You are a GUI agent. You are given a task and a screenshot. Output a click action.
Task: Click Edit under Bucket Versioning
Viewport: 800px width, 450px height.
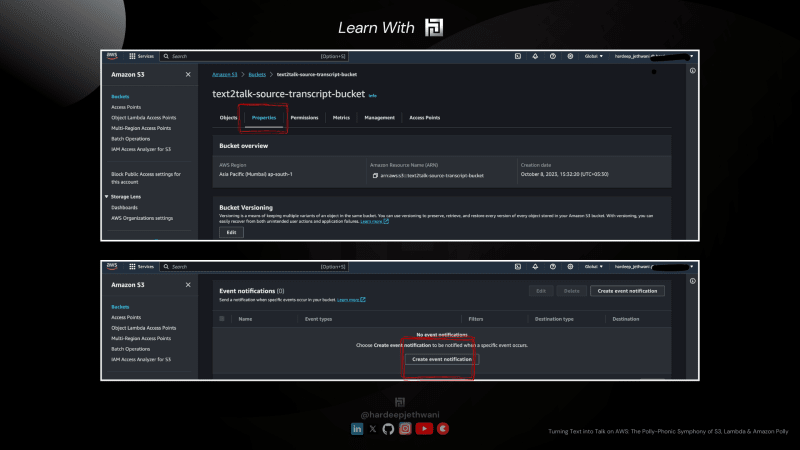coord(231,232)
